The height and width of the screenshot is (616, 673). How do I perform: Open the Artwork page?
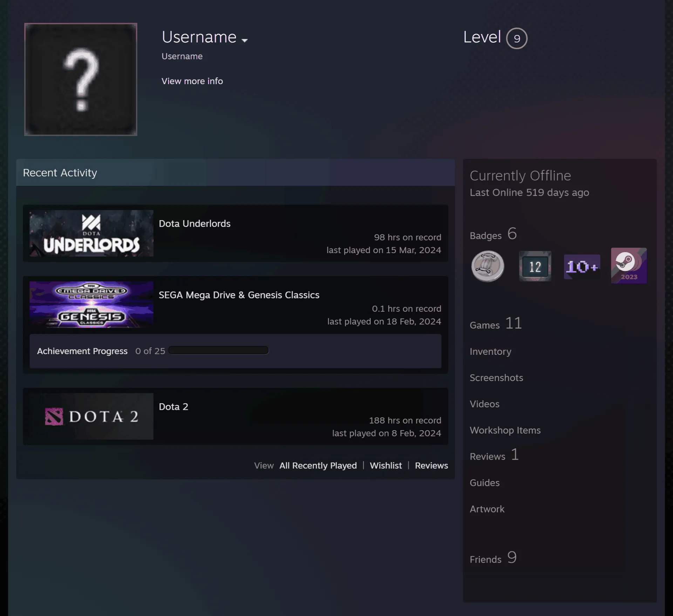pos(487,509)
